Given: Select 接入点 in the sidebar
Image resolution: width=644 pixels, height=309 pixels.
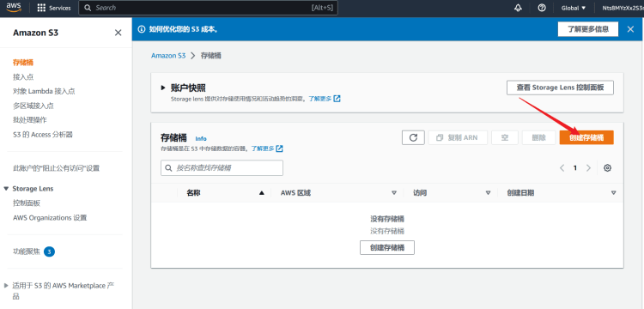Looking at the screenshot, I should pos(23,76).
